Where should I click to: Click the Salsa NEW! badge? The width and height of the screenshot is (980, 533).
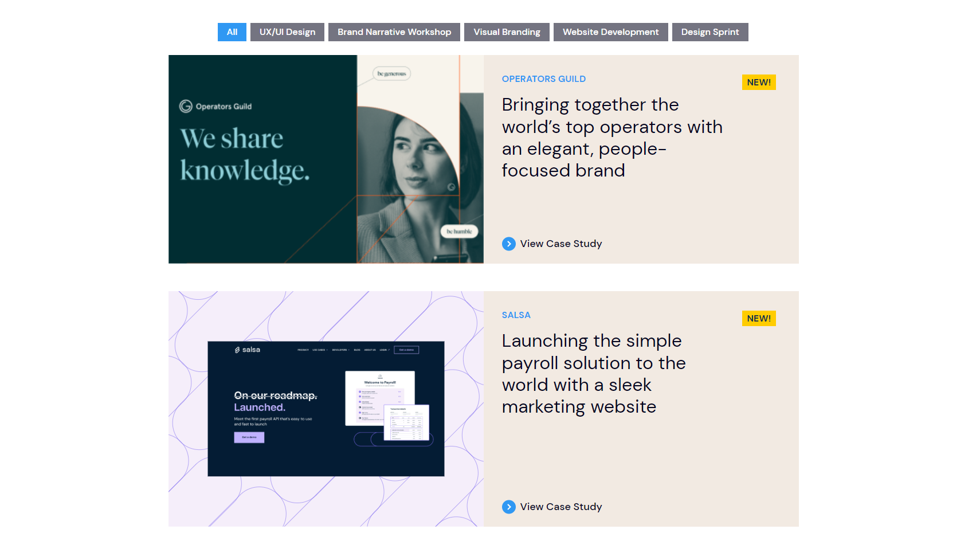tap(759, 319)
